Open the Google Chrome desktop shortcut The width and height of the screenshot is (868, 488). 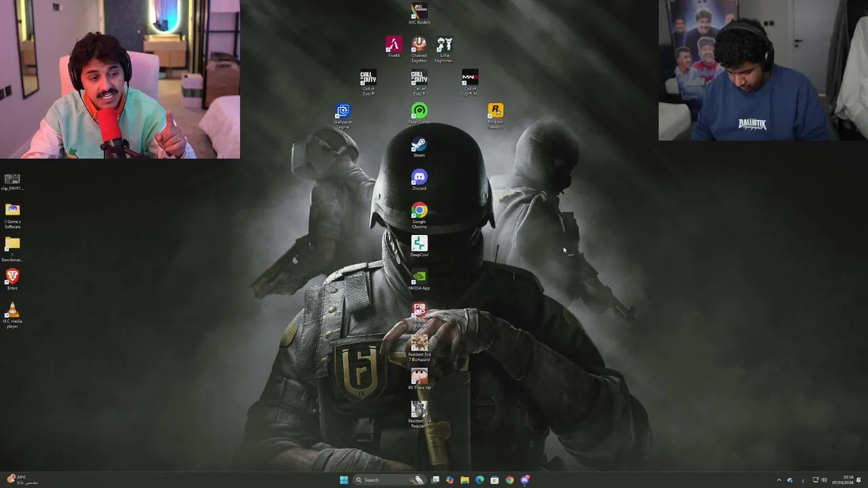[419, 216]
